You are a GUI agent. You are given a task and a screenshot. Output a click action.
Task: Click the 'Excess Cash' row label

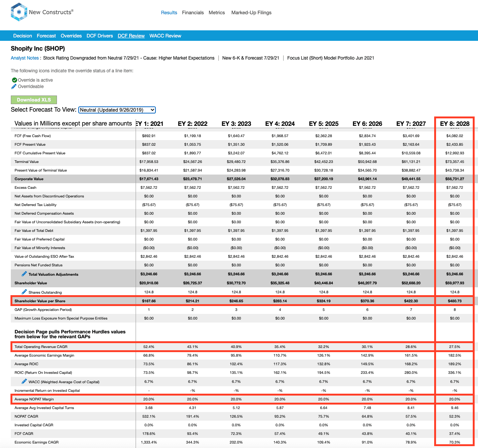(25, 188)
